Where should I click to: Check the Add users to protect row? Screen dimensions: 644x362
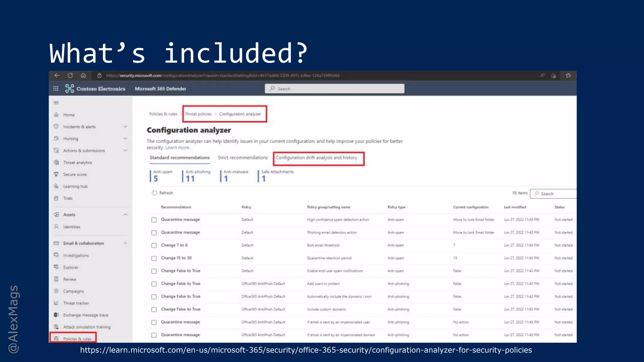(x=154, y=284)
